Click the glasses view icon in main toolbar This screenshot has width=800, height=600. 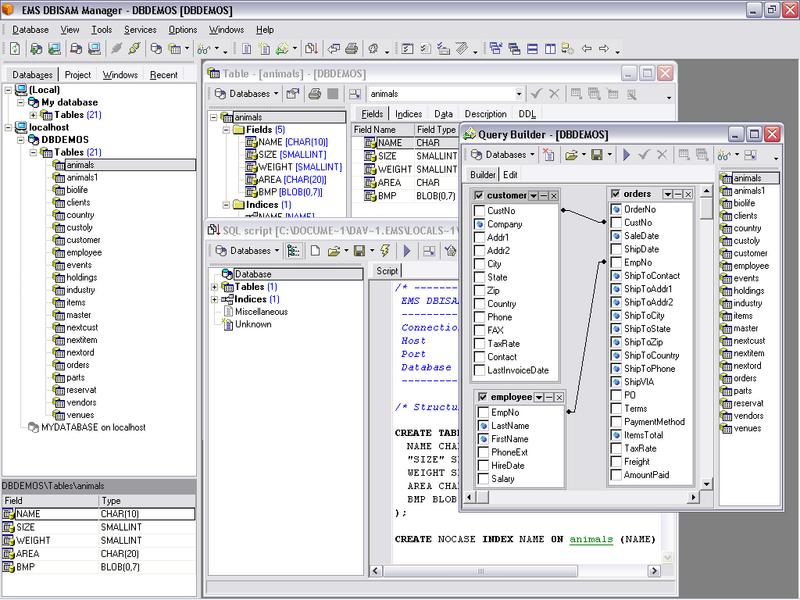[204, 49]
